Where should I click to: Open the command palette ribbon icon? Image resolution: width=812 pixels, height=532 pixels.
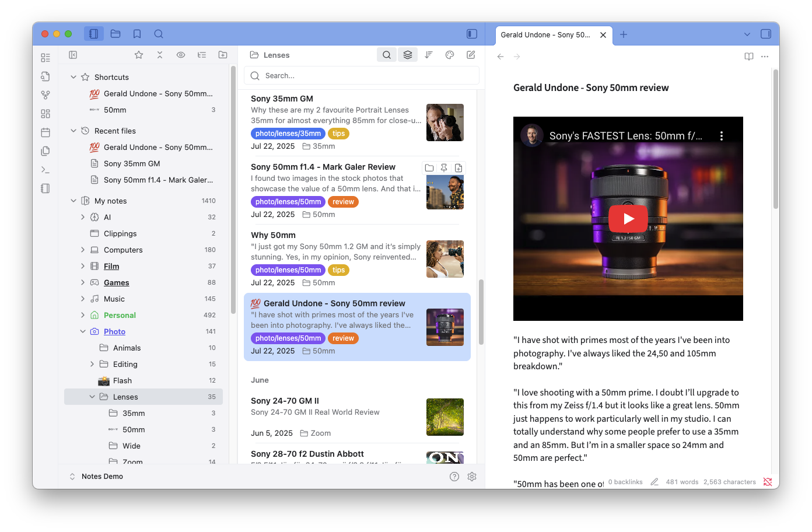click(45, 170)
